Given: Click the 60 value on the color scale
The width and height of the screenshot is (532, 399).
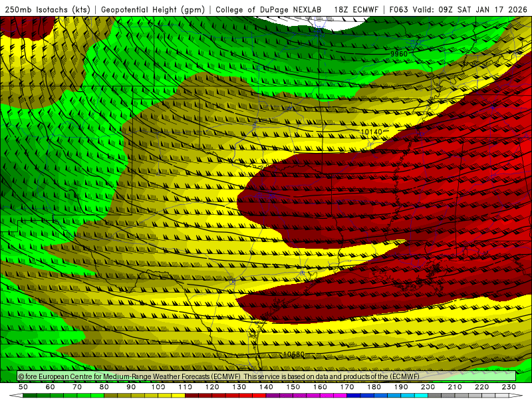Looking at the screenshot, I should click(x=51, y=387).
